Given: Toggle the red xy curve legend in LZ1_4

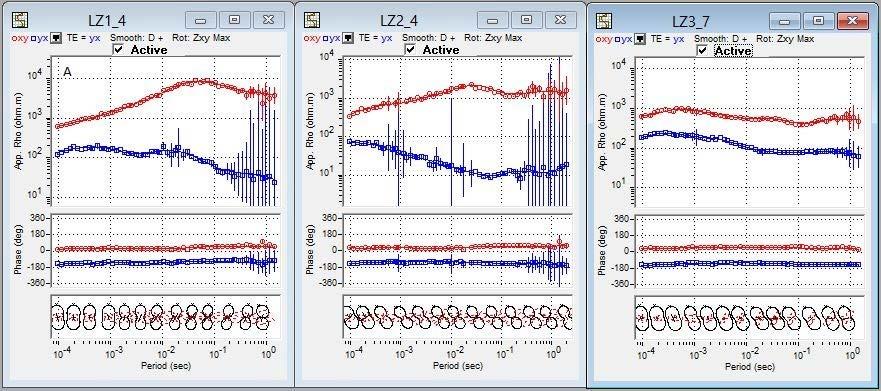Looking at the screenshot, I should point(20,38).
